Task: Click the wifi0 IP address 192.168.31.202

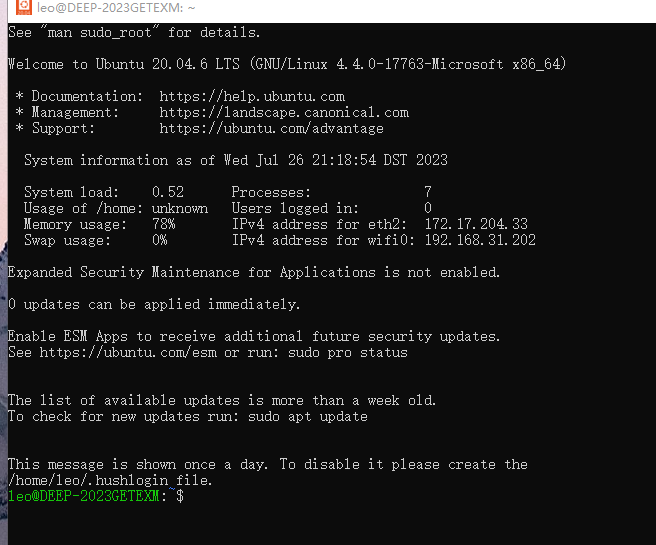Action: coord(480,240)
